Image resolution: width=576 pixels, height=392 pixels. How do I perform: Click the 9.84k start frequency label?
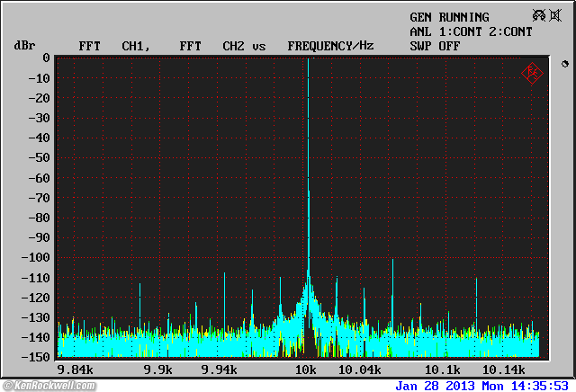pos(74,370)
